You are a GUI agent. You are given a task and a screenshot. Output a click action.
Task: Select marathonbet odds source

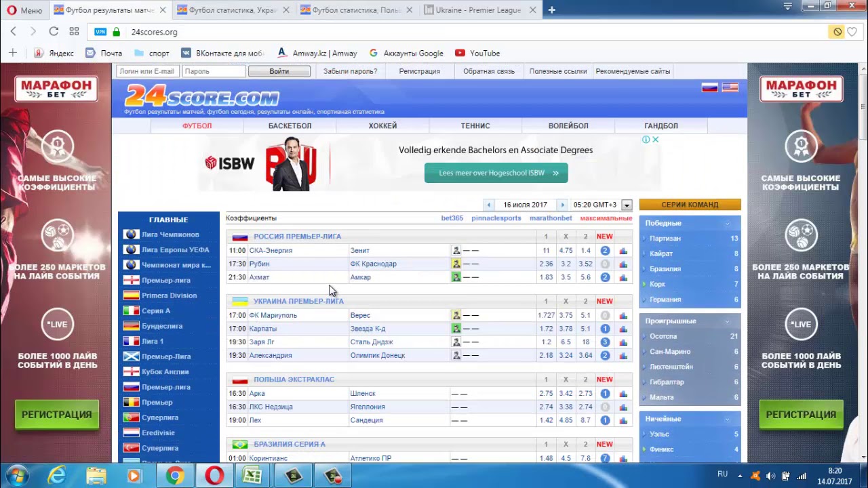[551, 218]
